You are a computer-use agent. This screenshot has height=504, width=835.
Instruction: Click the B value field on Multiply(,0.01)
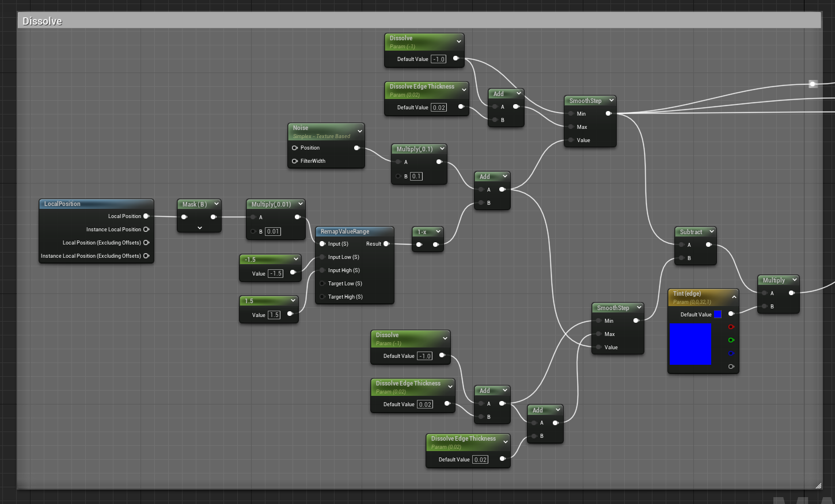click(x=273, y=232)
